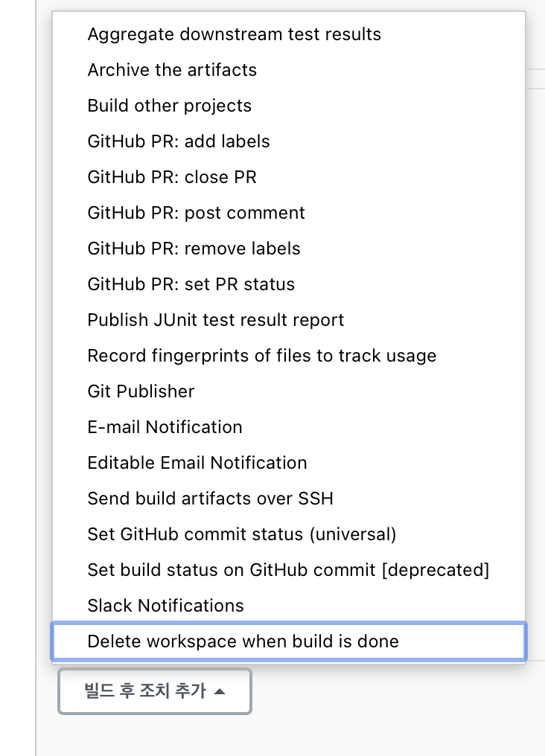545x756 pixels.
Task: Pick Slack Notifications action
Action: (x=288, y=605)
